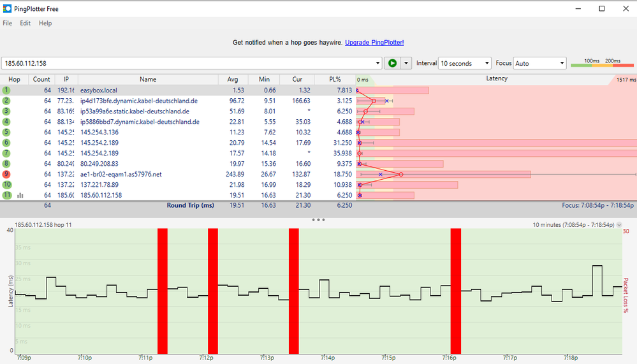Click the packet loss bar at 7:16p

click(456, 291)
